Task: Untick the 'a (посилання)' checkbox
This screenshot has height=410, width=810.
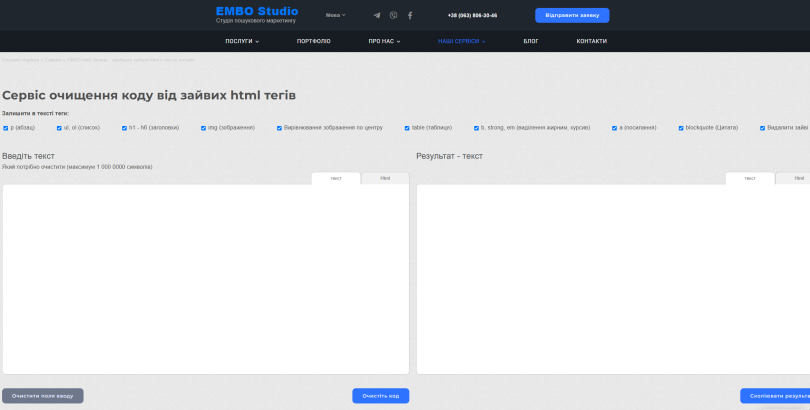Action: pos(615,128)
